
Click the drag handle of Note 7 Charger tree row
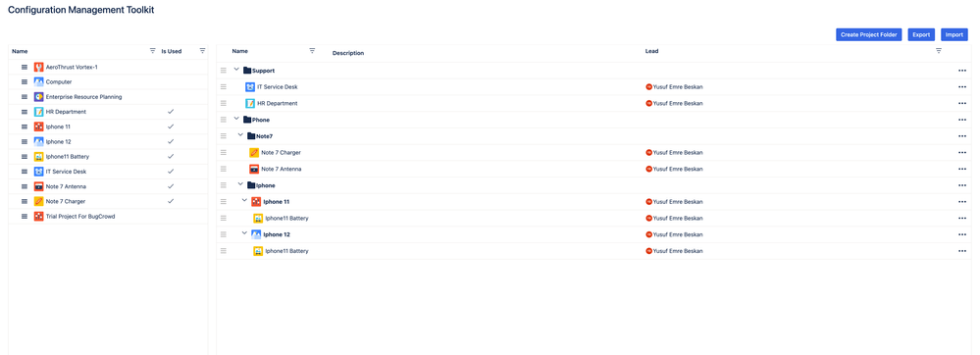pyautogui.click(x=223, y=153)
